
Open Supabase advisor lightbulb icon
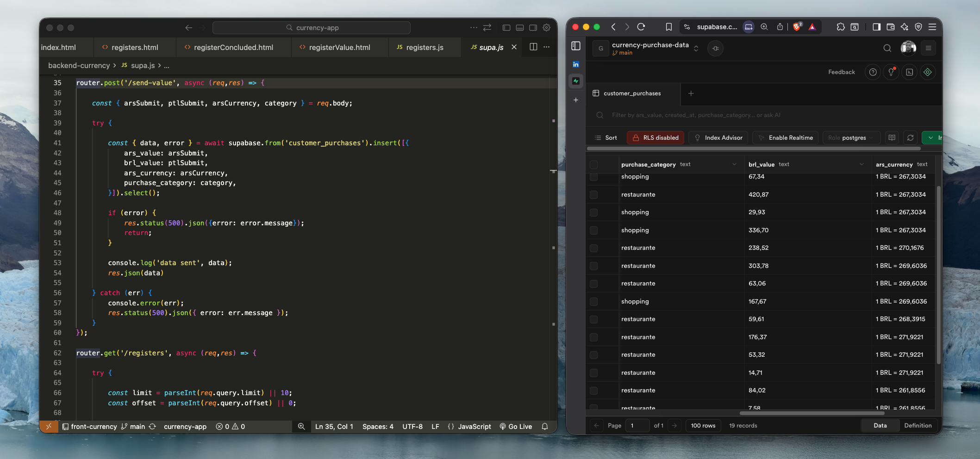tap(891, 72)
